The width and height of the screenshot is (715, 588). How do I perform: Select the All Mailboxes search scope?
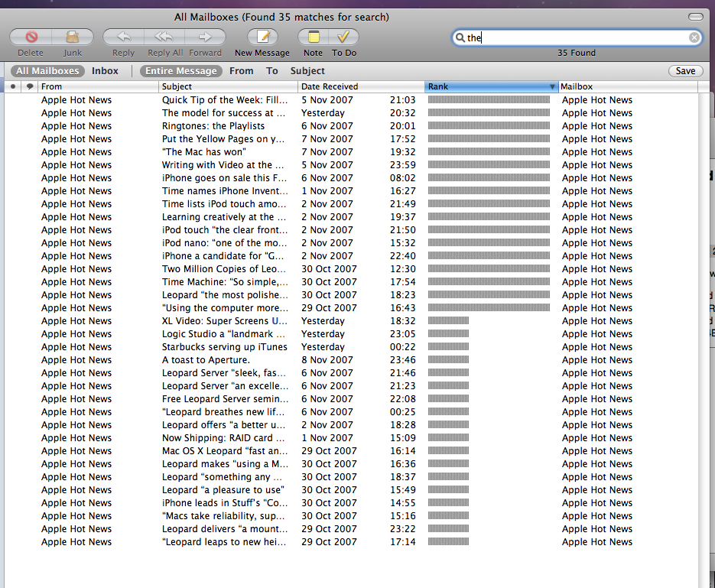(47, 70)
